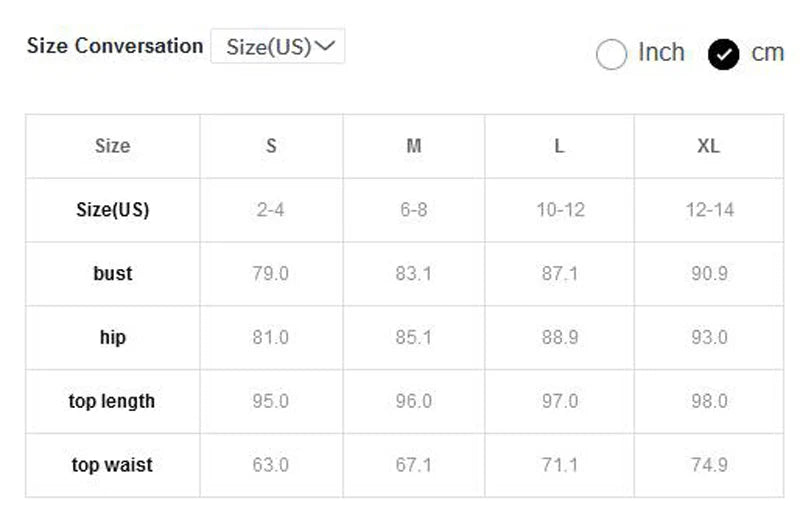Click the bust row label

point(112,274)
